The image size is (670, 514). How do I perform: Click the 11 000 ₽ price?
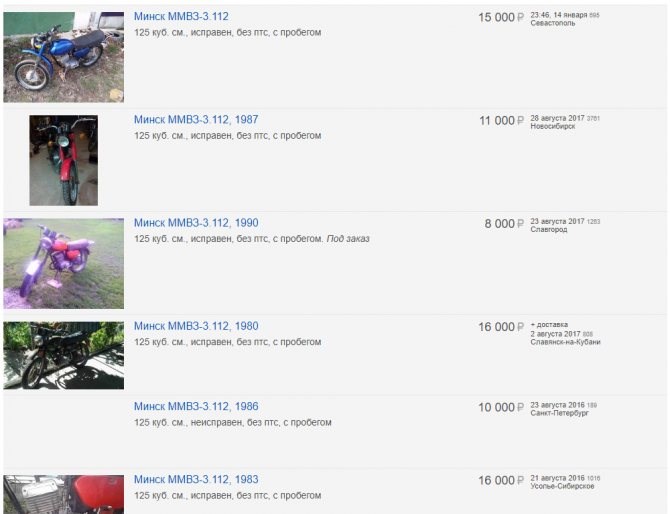(501, 121)
